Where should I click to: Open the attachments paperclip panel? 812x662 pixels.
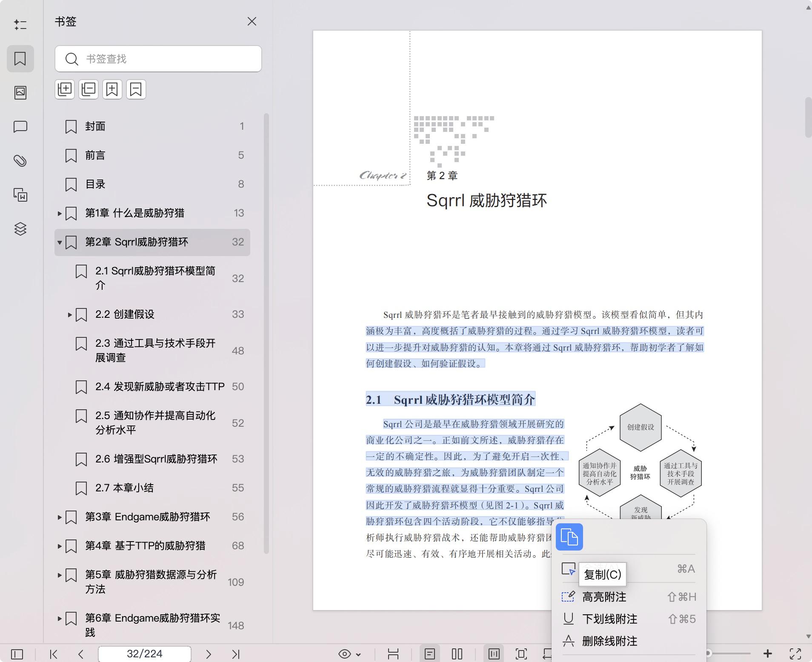[20, 161]
